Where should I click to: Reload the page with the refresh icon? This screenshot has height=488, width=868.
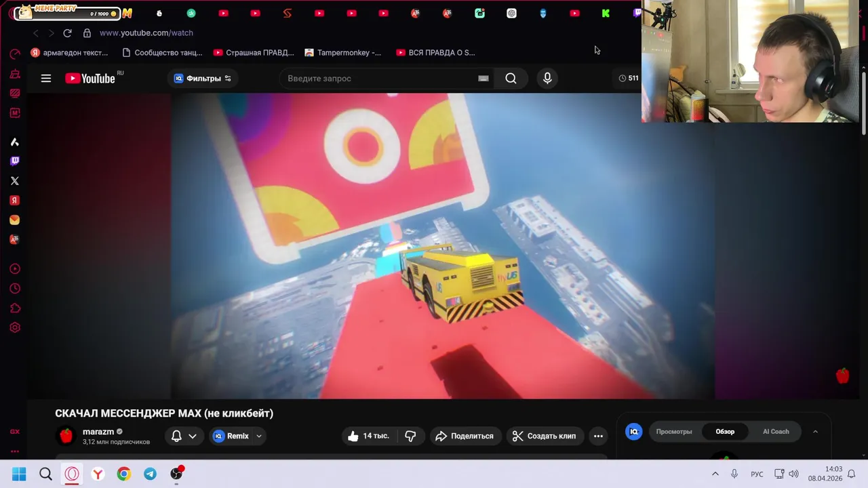[x=67, y=33]
